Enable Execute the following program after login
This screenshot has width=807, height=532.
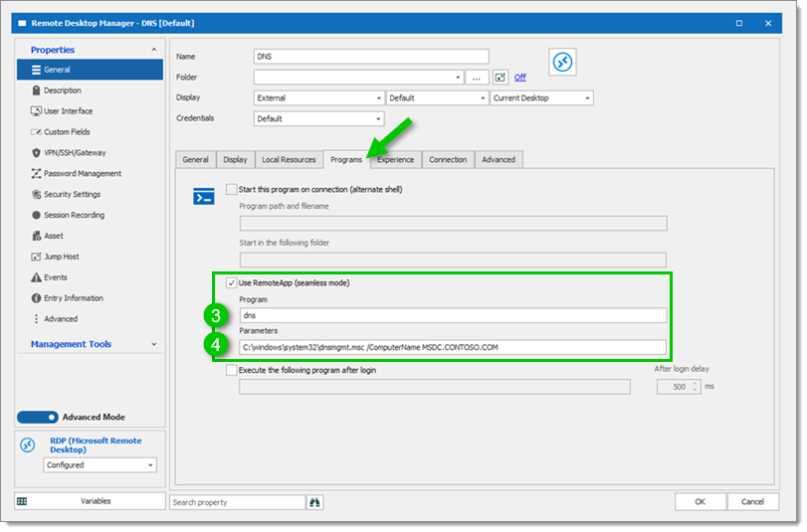232,370
